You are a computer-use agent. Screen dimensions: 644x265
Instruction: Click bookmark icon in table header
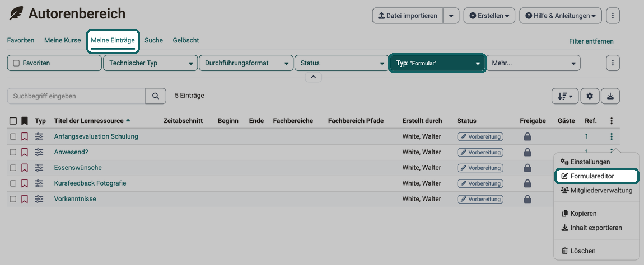[x=25, y=121]
